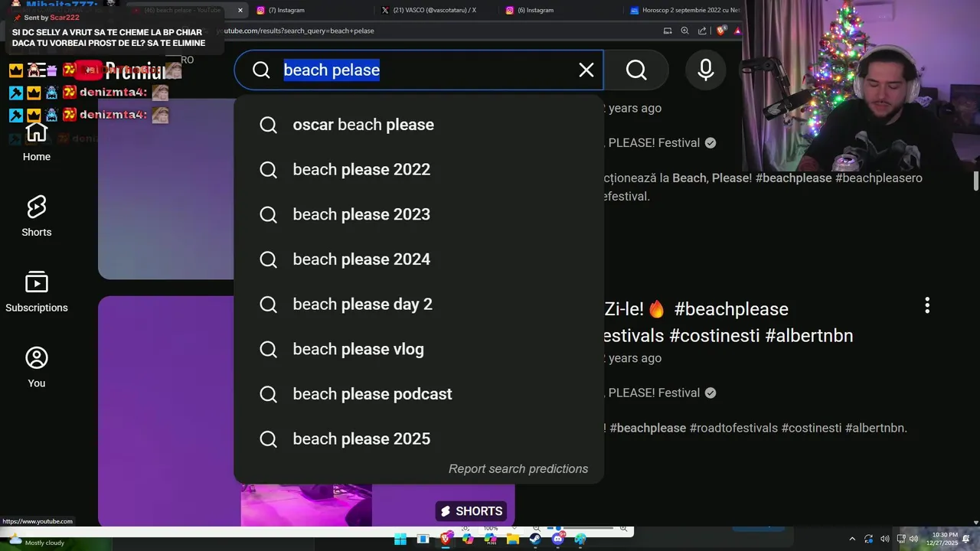Open the purple Shorts video thumbnail
The image size is (980, 551).
coord(165,410)
